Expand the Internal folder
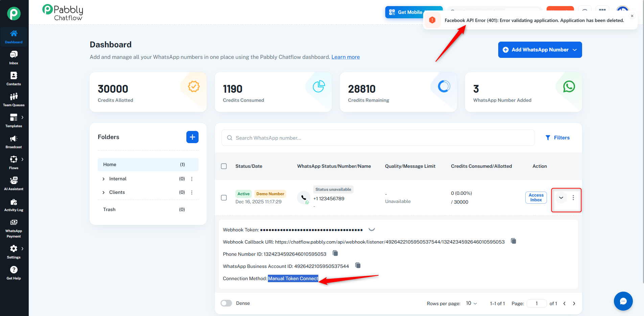 pyautogui.click(x=103, y=179)
